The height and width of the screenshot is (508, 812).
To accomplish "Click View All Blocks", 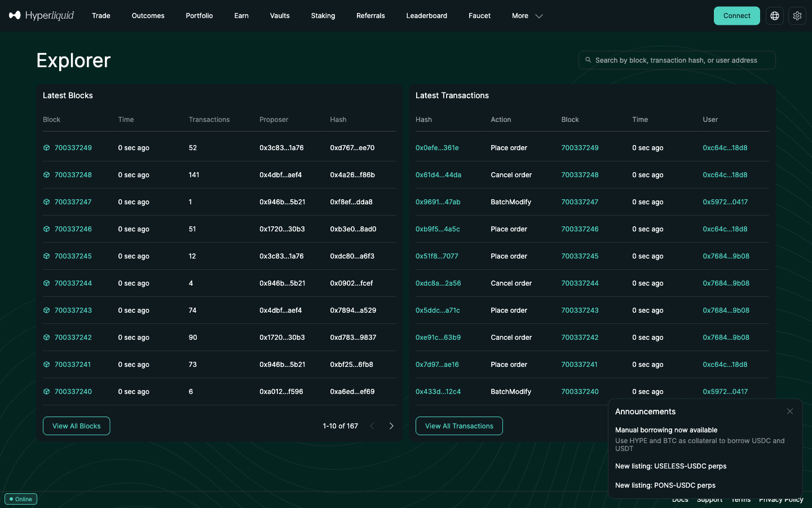I will 77,426.
